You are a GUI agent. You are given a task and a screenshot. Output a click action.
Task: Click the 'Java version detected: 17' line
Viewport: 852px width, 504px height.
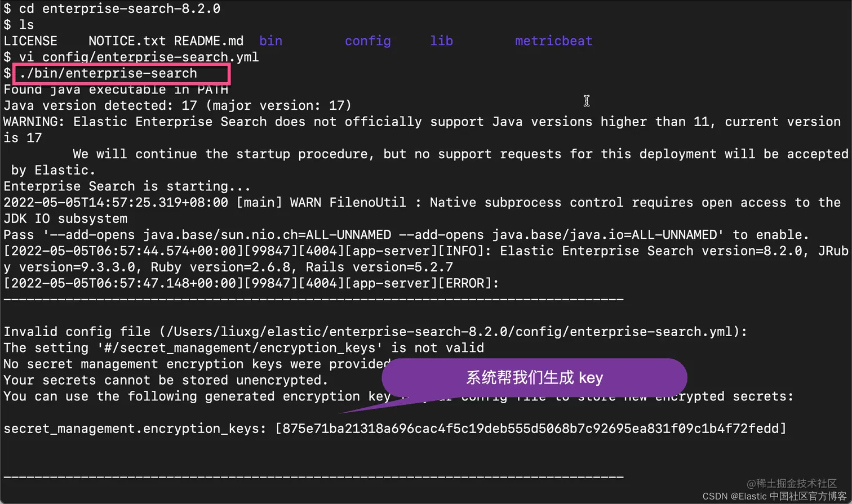pos(177,106)
